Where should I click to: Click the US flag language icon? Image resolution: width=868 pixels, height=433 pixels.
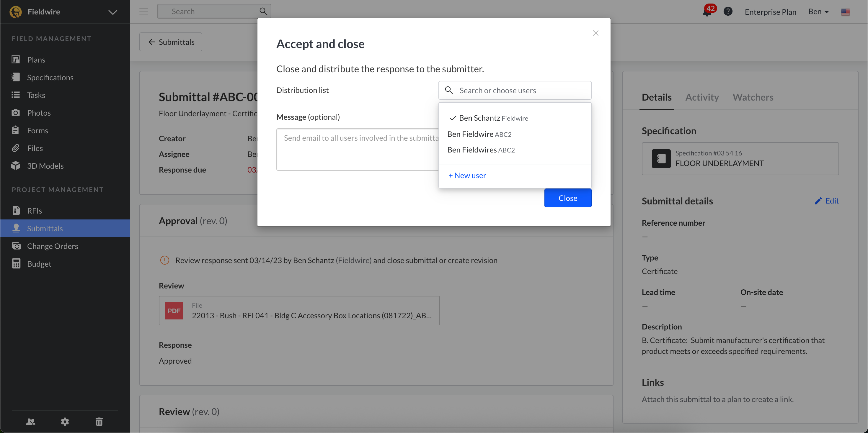point(845,12)
